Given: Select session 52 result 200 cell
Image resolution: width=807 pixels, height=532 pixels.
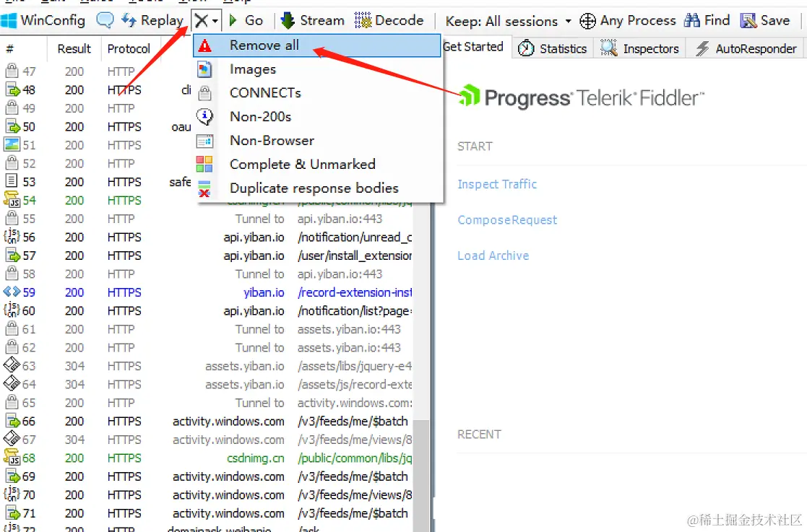Looking at the screenshot, I should click(74, 163).
